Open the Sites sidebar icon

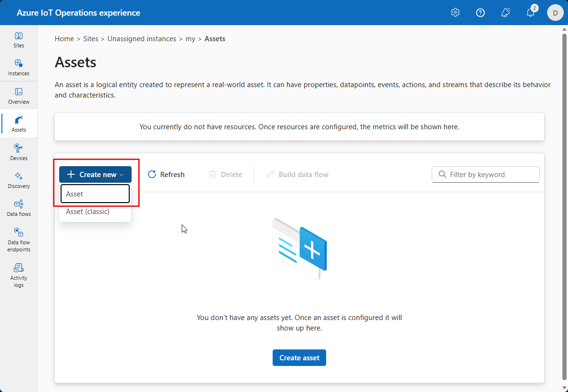pos(18,40)
